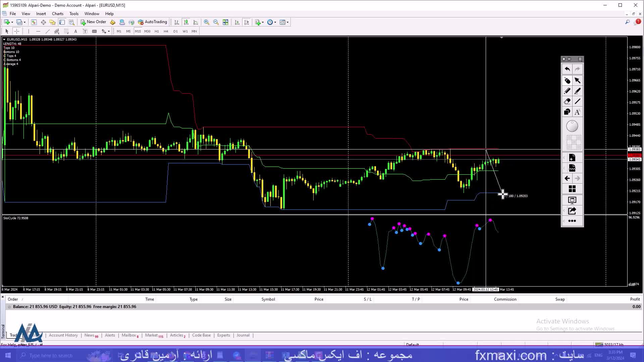
Task: Switch chart to H1 timeframe
Action: [157, 31]
